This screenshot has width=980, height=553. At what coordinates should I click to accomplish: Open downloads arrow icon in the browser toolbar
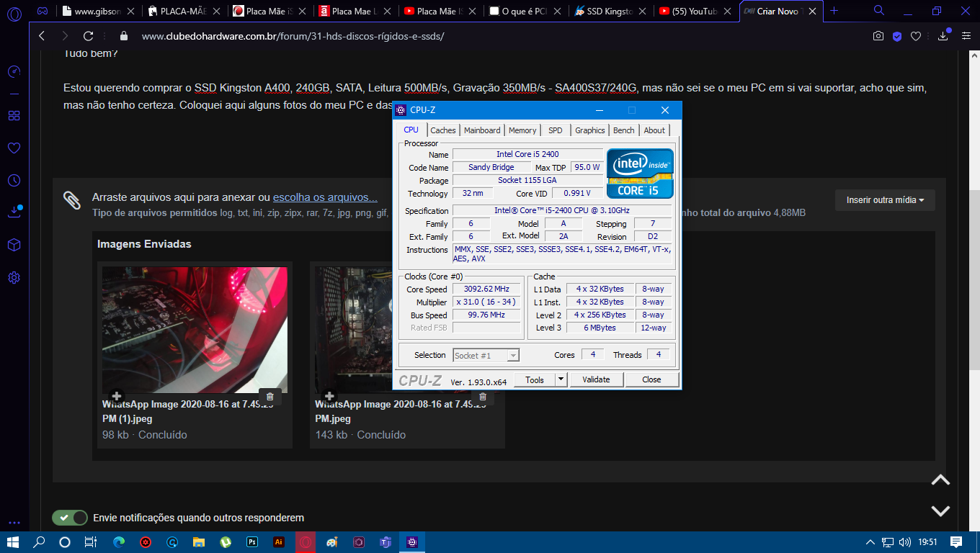[943, 35]
